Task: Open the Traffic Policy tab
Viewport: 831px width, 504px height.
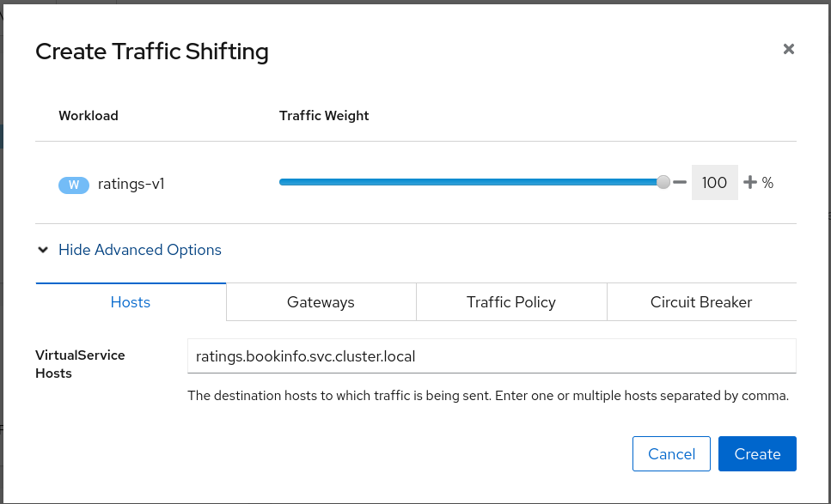Action: point(511,302)
